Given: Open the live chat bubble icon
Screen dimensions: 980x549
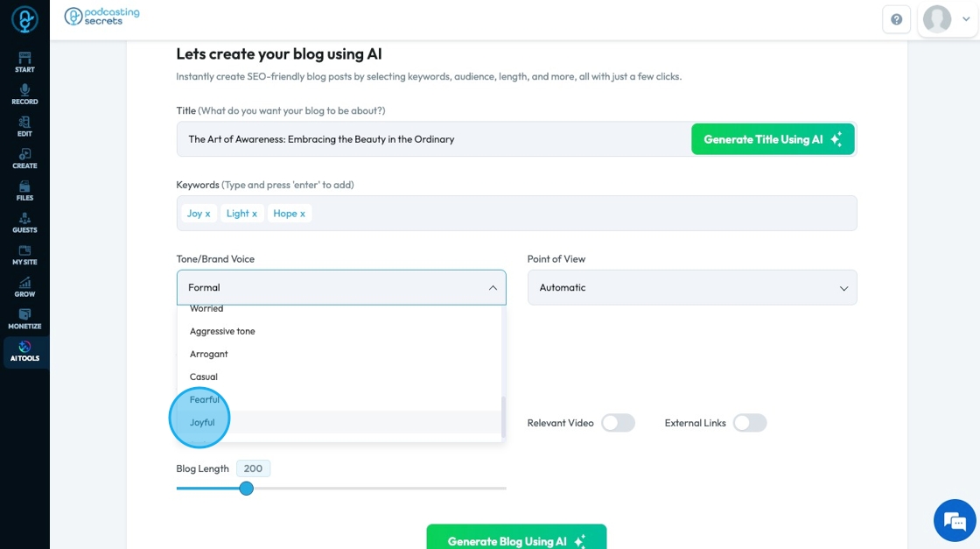Looking at the screenshot, I should pyautogui.click(x=955, y=522).
